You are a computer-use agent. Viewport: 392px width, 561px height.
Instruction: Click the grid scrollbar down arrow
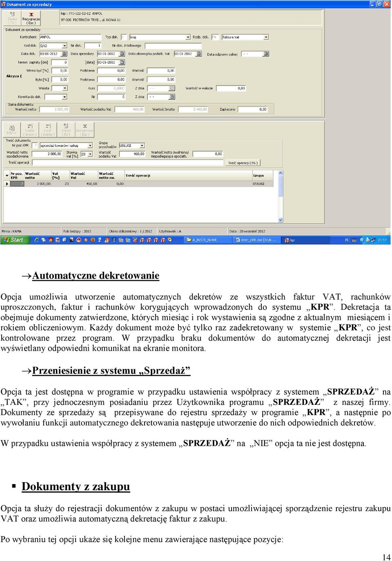281,220
